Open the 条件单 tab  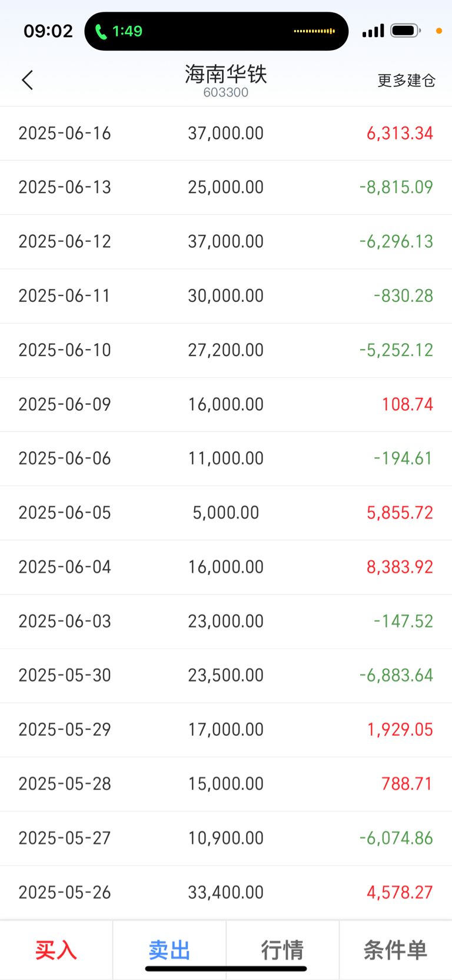point(395,950)
